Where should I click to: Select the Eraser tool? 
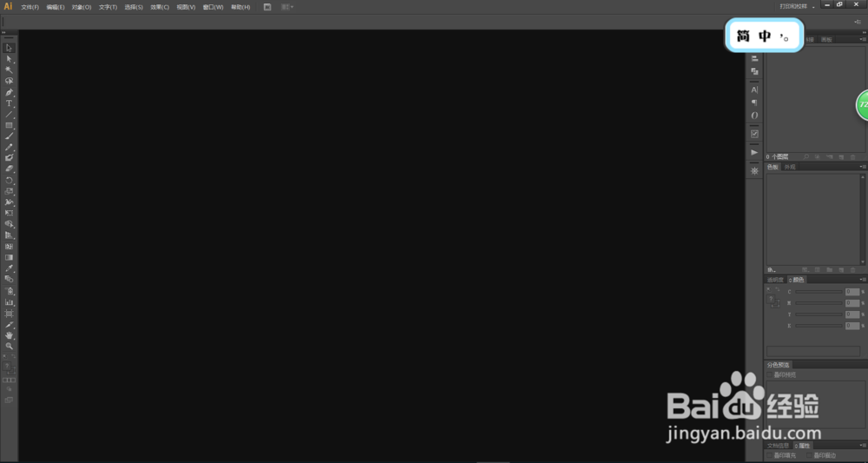(x=9, y=169)
